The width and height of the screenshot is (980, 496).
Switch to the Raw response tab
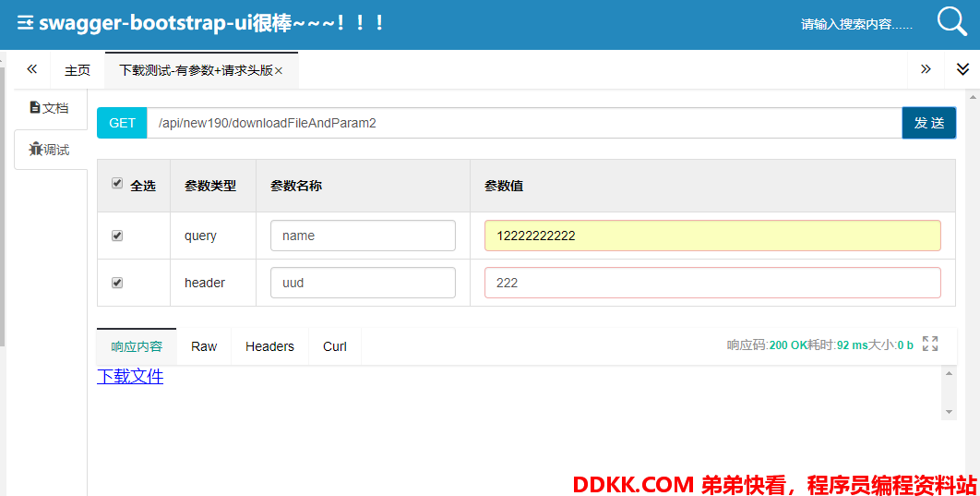(x=204, y=346)
